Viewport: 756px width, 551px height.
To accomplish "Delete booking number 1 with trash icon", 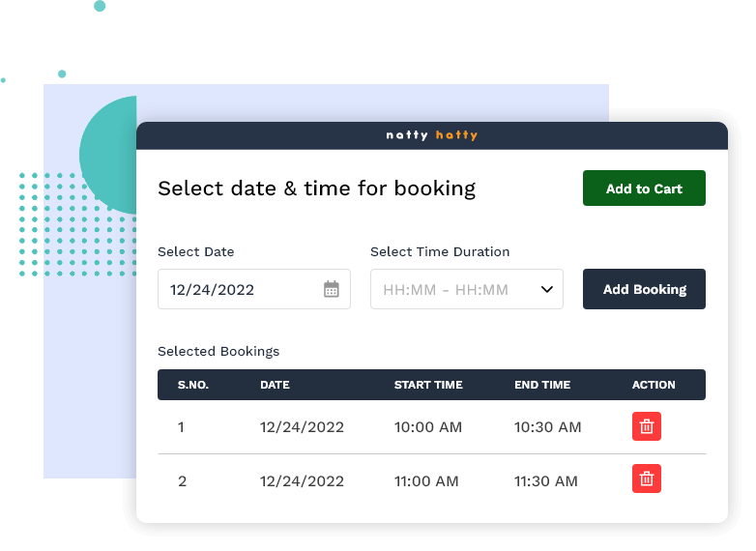I will click(x=647, y=426).
